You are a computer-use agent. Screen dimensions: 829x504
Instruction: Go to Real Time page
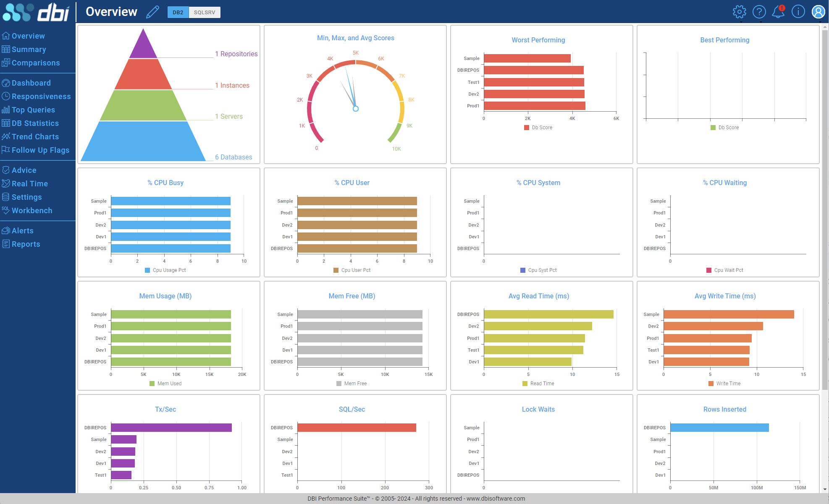[30, 184]
